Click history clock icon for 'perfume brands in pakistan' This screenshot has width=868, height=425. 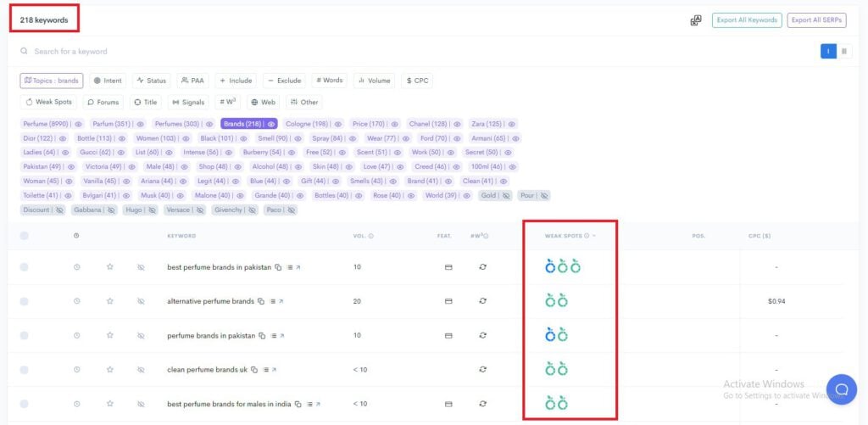pos(77,336)
